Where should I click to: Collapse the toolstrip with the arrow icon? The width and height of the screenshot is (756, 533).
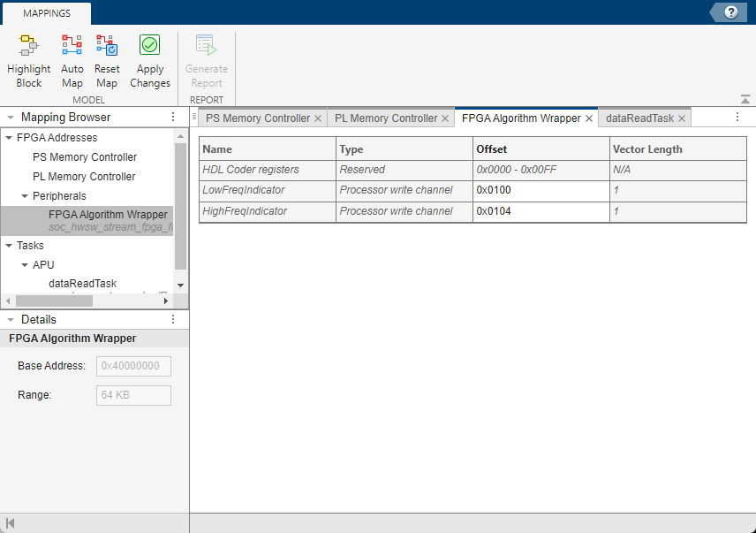click(745, 100)
